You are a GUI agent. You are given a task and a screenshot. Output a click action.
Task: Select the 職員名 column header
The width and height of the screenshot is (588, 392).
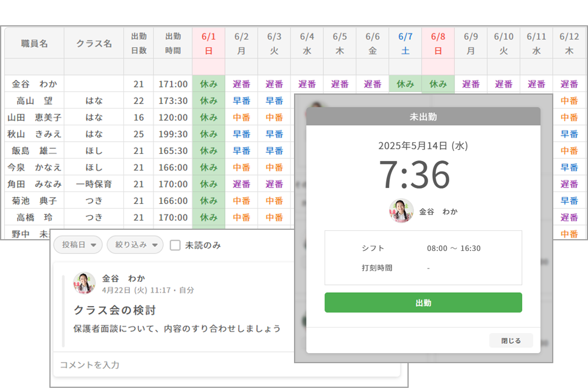(x=35, y=43)
